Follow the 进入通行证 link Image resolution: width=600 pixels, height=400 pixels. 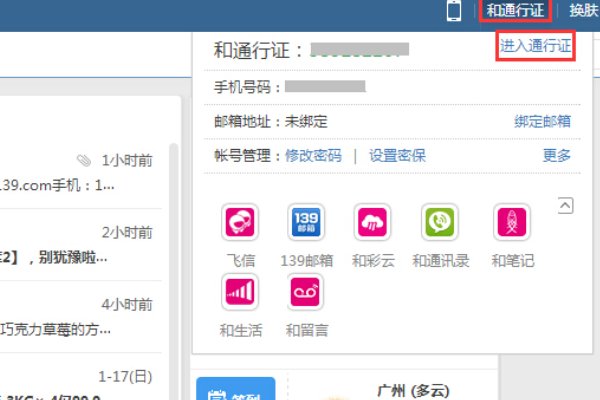[x=535, y=46]
